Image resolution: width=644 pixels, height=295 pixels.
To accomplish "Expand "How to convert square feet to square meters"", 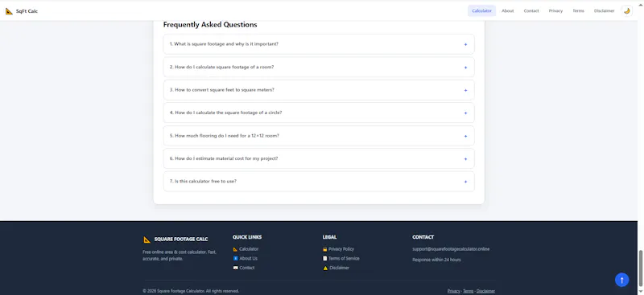I will coord(319,90).
